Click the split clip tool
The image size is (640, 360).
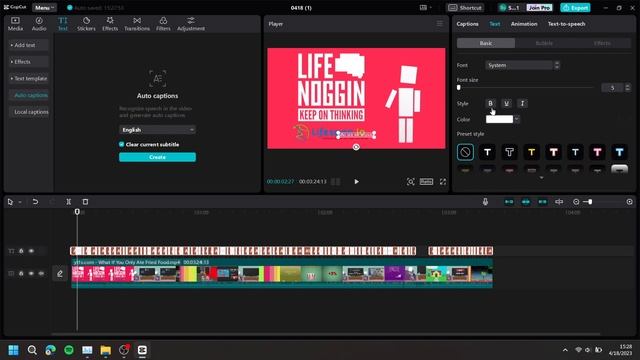[x=69, y=202]
